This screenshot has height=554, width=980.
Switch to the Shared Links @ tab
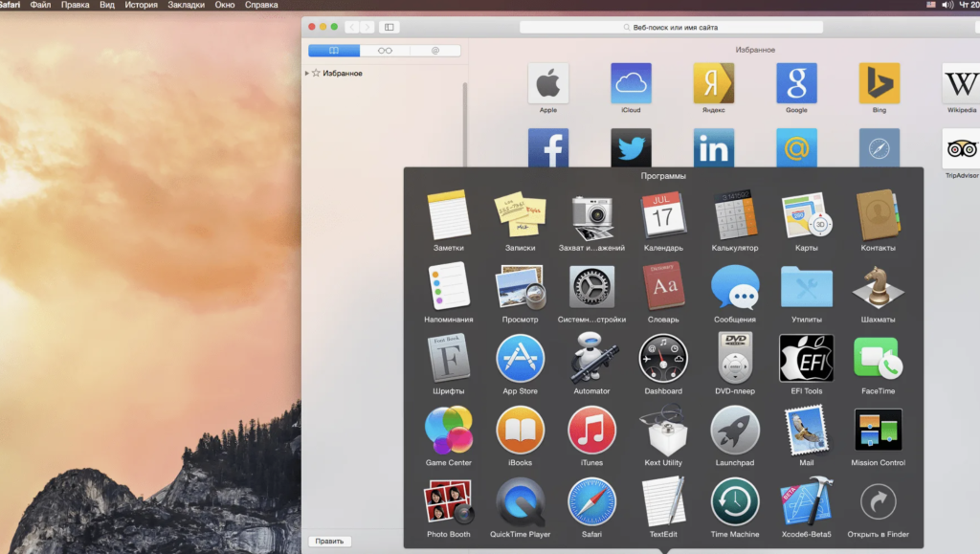435,51
